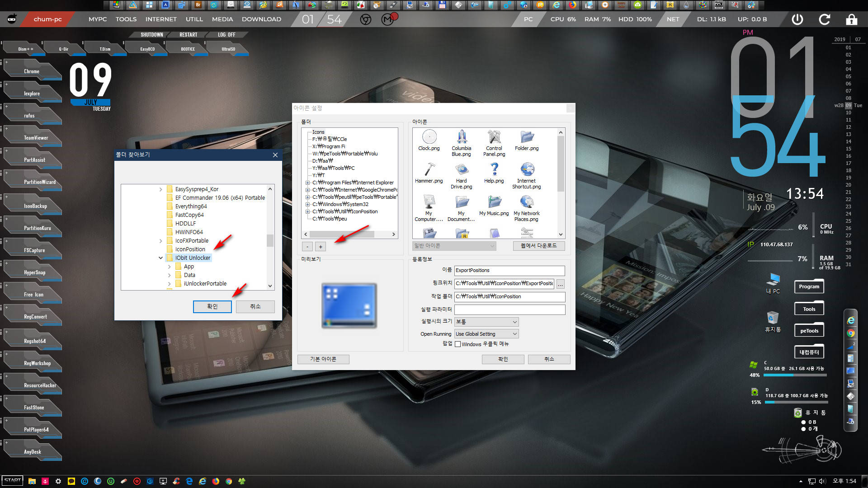Click the 작업 폴더 input field
The height and width of the screenshot is (488, 868).
509,297
